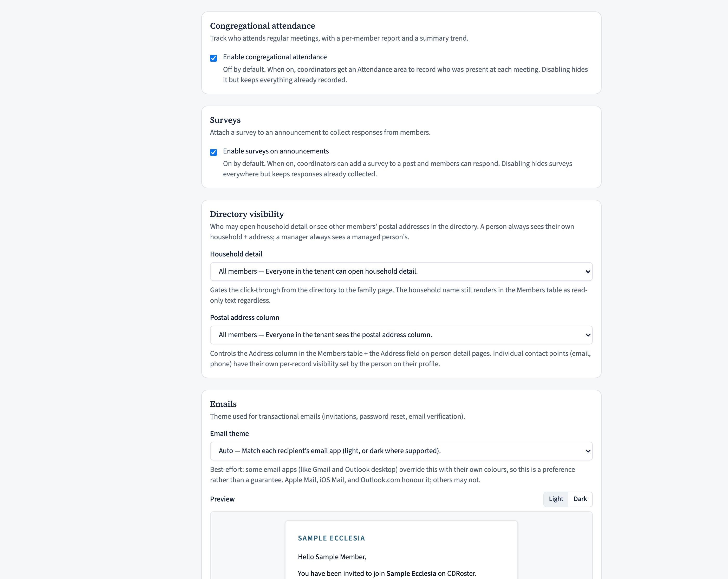
Task: Click the Postal address dropdown chevron arrow
Action: pos(588,335)
